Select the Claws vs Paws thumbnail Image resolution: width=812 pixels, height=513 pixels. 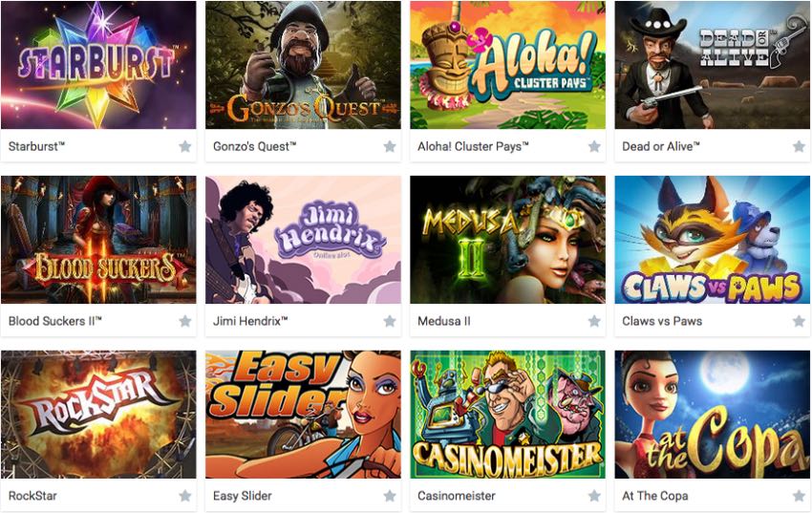(712, 240)
